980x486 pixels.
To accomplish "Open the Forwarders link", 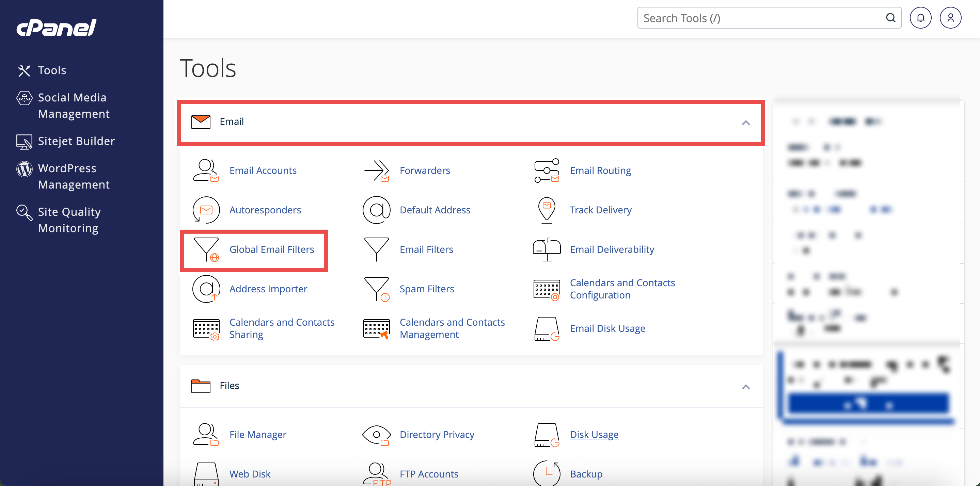I will 425,171.
